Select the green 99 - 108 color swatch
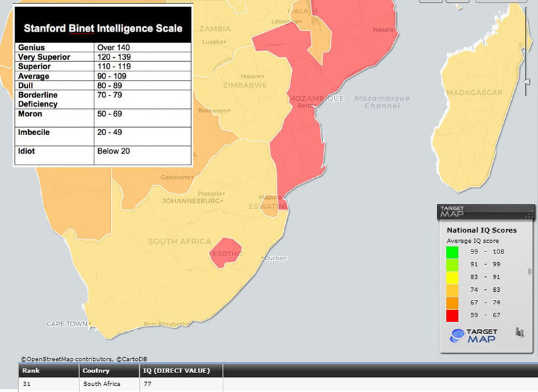 point(451,252)
